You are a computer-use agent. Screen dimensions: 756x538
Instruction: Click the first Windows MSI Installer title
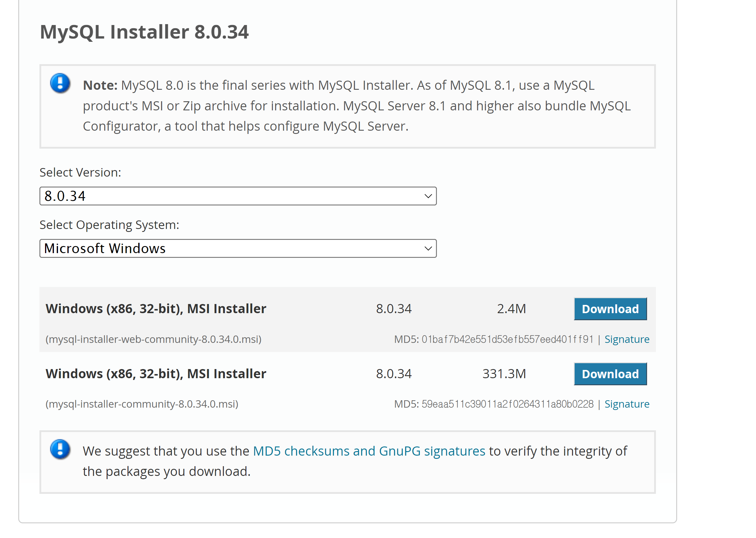click(x=156, y=309)
